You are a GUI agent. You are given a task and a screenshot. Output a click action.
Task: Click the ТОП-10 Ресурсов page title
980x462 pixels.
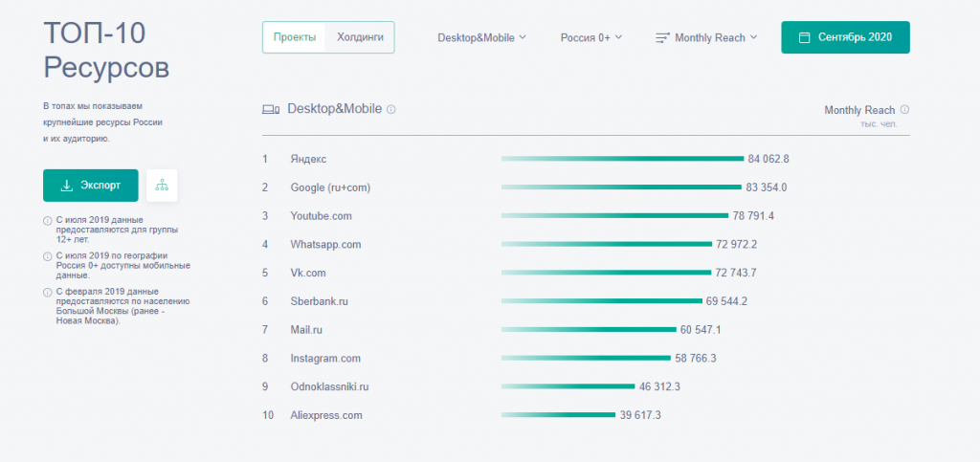pyautogui.click(x=106, y=51)
